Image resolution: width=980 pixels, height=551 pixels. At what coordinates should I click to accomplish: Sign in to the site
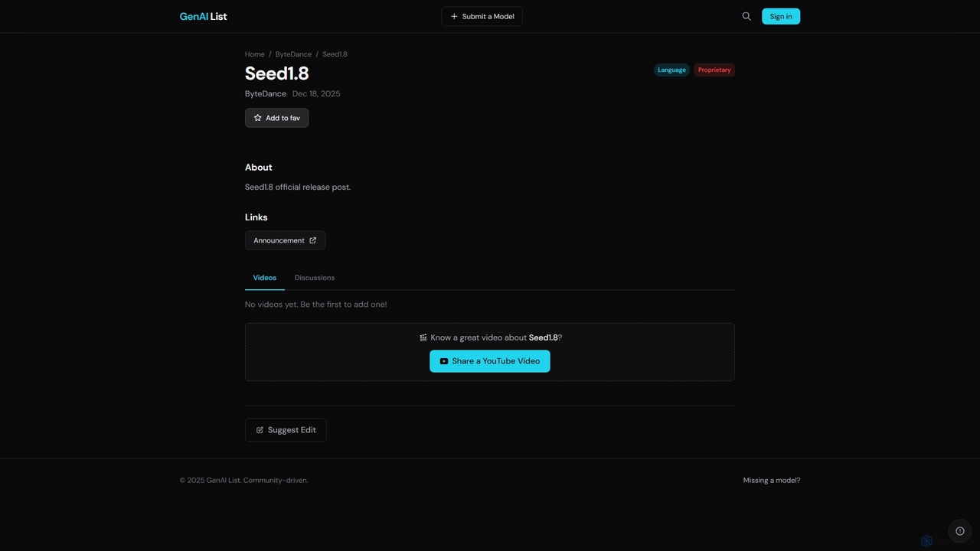tap(781, 16)
